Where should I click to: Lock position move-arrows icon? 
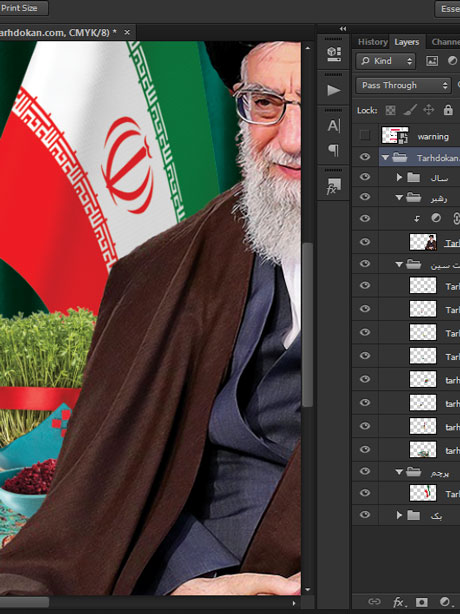(429, 110)
